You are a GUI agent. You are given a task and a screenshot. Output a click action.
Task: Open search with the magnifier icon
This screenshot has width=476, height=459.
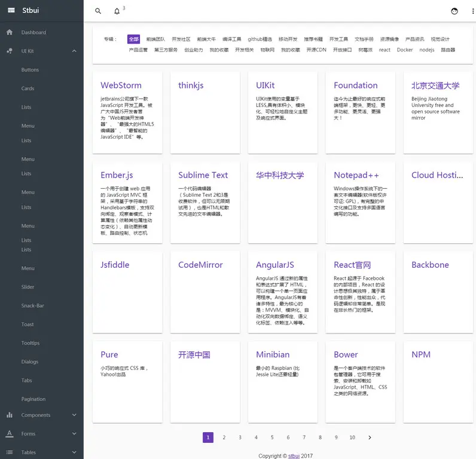click(x=98, y=11)
